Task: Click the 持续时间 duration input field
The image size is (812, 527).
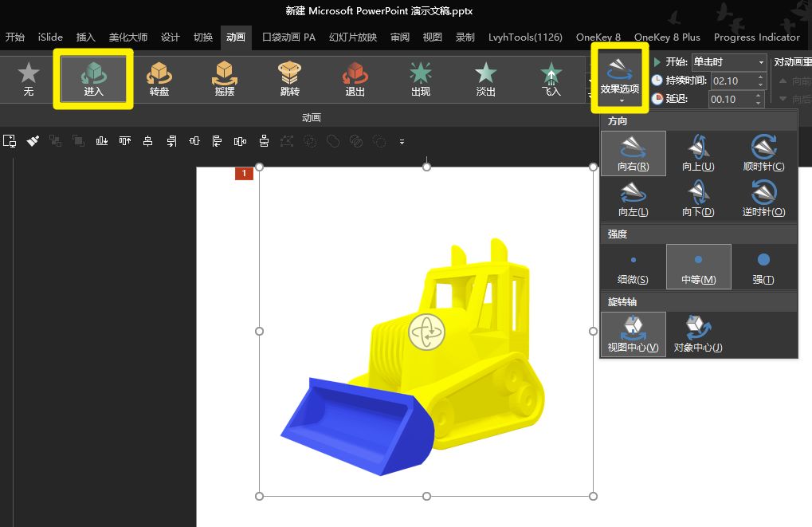Action: tap(732, 81)
